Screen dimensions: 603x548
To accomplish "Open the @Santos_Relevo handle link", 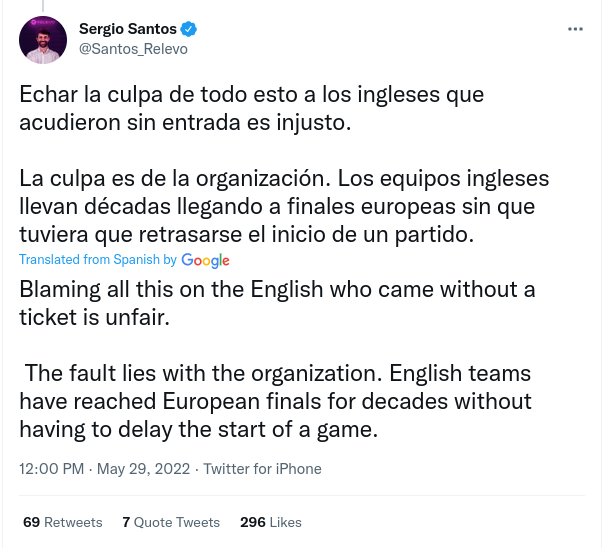I will coord(133,49).
